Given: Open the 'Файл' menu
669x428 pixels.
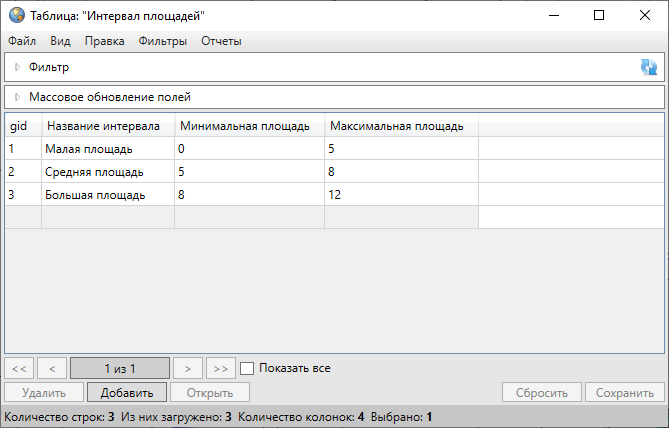Looking at the screenshot, I should (x=22, y=41).
